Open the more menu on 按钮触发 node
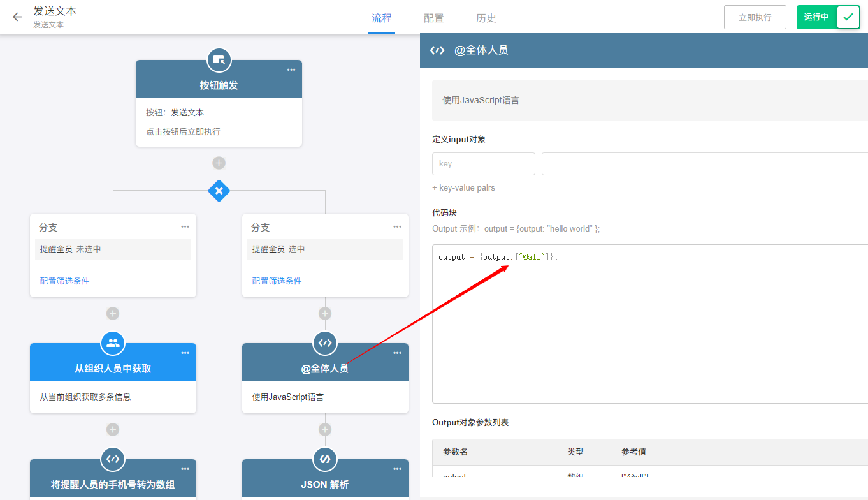 click(291, 70)
